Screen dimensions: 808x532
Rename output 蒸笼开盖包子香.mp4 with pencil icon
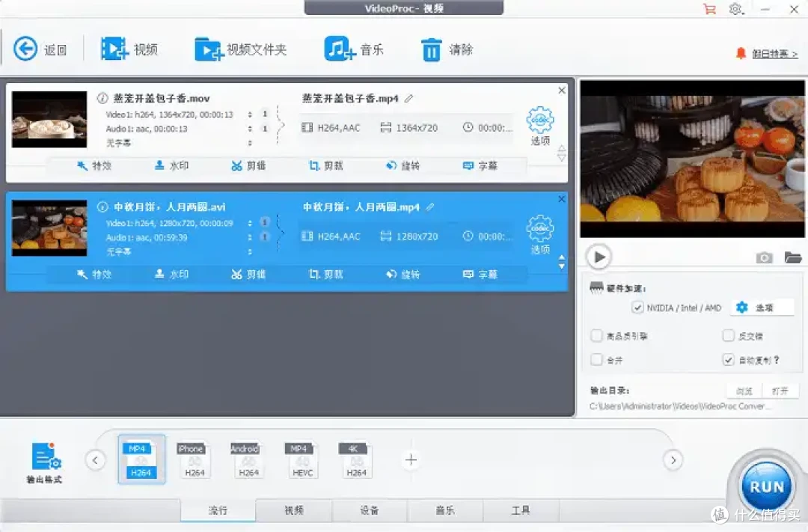(408, 98)
